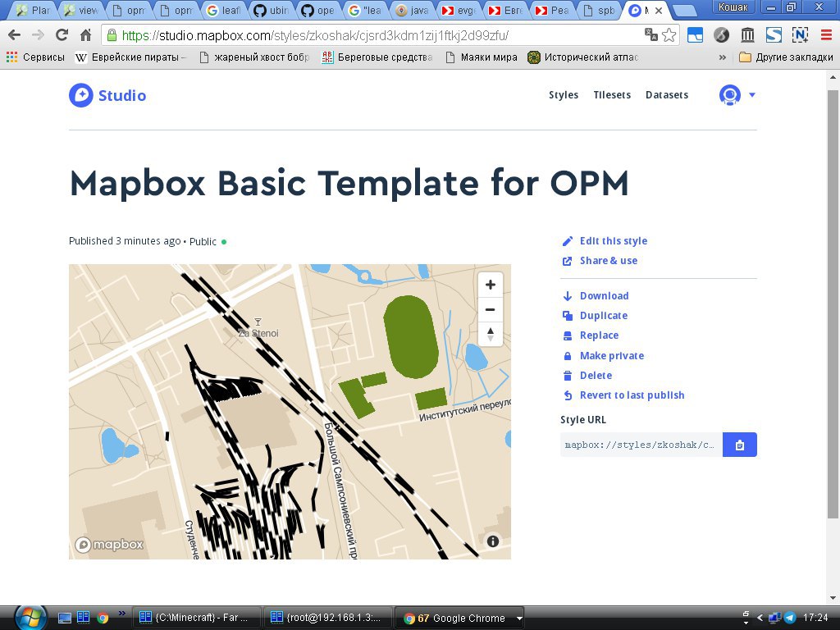Zoom in on the map preview
Screen dimensions: 840x630
point(491,285)
